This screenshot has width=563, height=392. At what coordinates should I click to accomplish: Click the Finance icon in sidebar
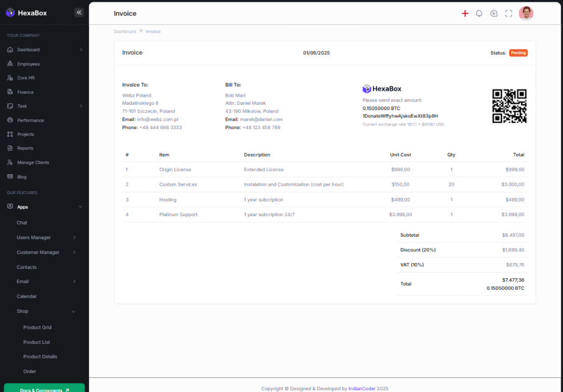[10, 92]
